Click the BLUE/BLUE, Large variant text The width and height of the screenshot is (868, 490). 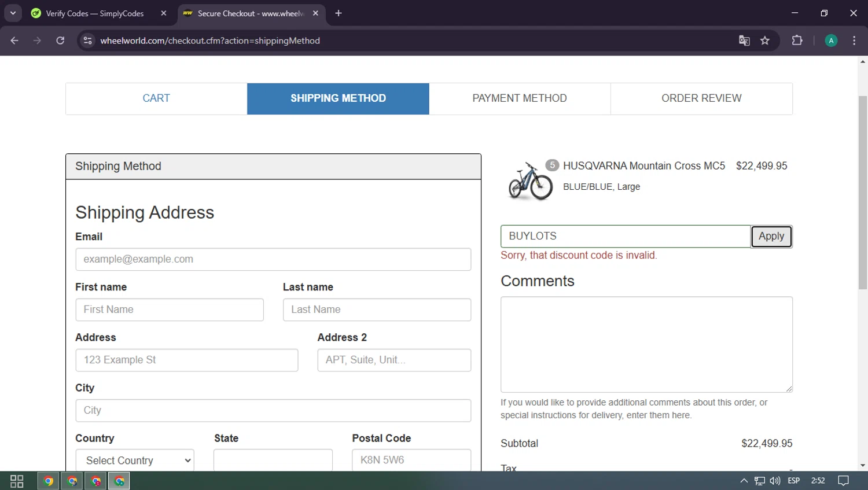pyautogui.click(x=601, y=187)
